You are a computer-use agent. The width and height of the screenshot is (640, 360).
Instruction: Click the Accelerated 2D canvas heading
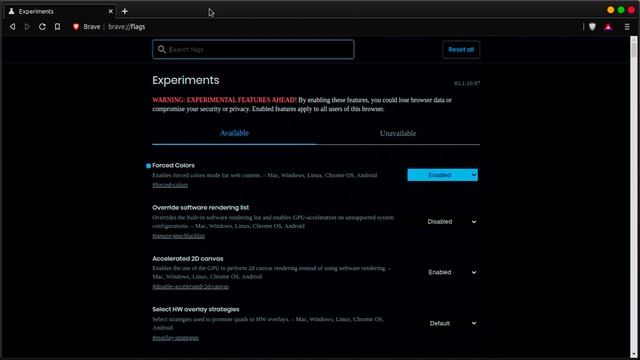click(188, 258)
